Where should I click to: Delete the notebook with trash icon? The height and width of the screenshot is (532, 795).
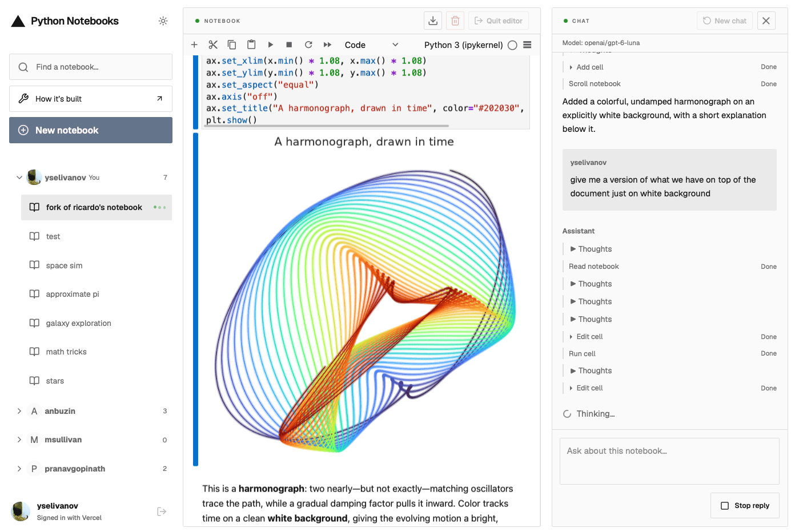[x=455, y=21]
